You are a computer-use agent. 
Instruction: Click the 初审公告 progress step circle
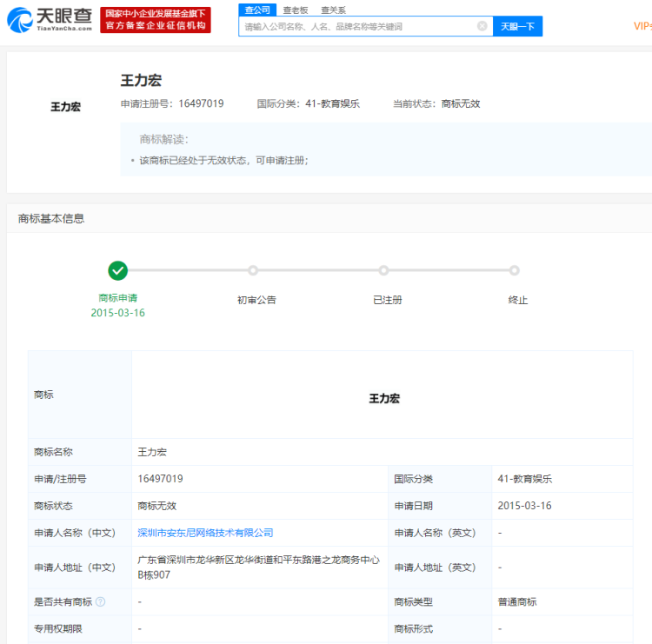[x=253, y=270]
